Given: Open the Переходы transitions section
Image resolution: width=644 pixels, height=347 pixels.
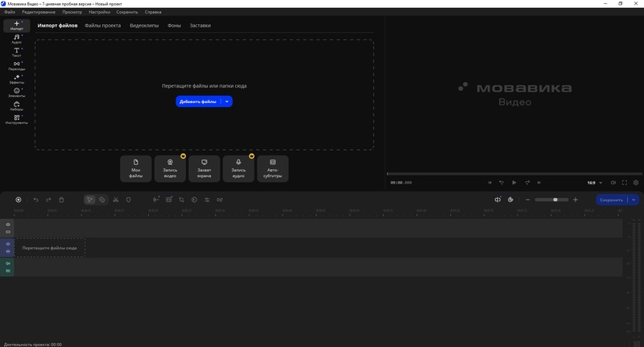Looking at the screenshot, I should tap(17, 66).
